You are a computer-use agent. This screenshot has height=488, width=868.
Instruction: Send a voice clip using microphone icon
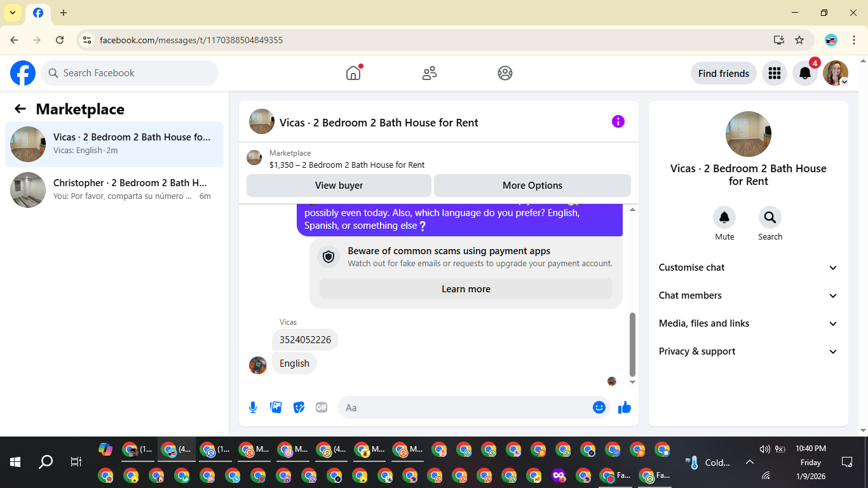[253, 407]
